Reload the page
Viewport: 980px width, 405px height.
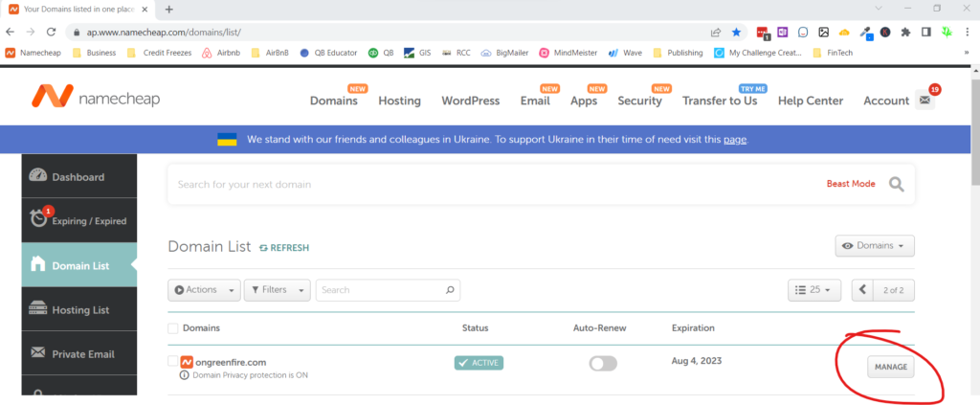pos(52,32)
